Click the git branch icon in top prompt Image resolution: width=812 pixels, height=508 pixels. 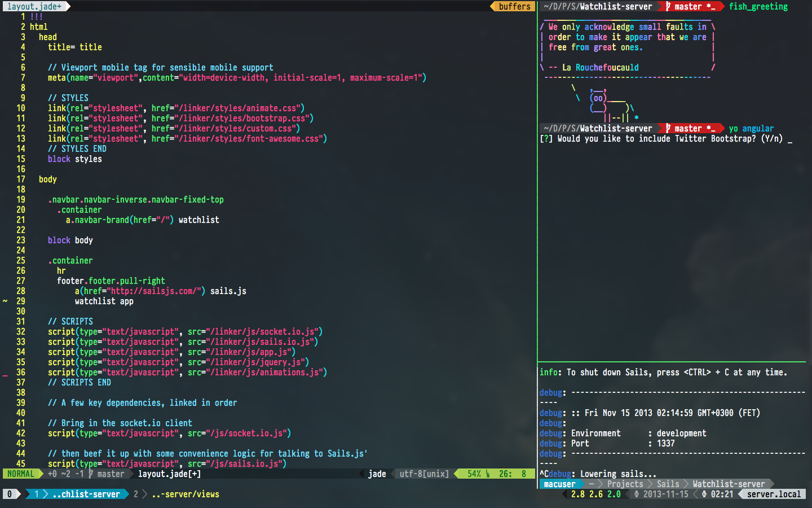pos(668,6)
